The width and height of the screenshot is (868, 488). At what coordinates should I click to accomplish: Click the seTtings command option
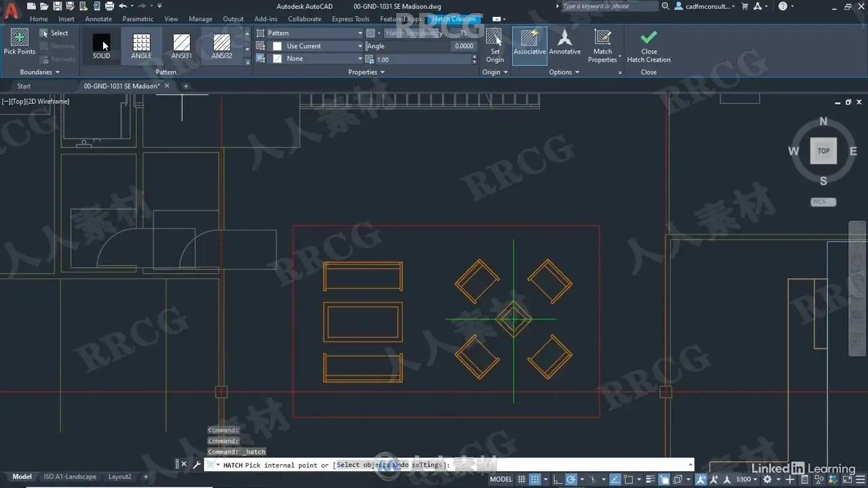(x=427, y=465)
